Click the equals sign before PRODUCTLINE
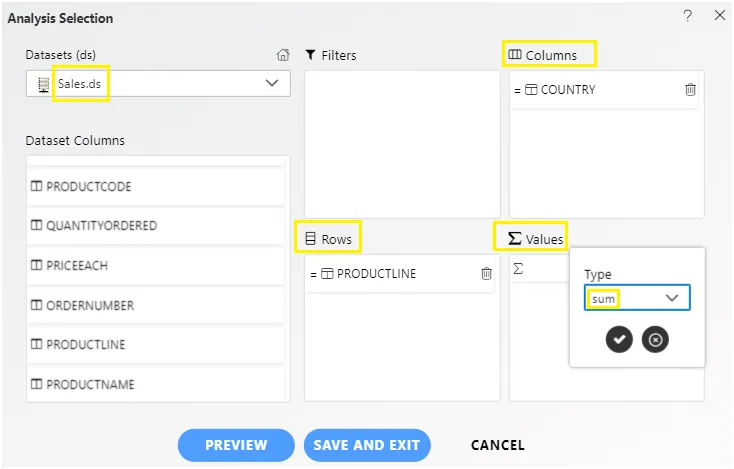This screenshot has width=734, height=469. point(313,274)
